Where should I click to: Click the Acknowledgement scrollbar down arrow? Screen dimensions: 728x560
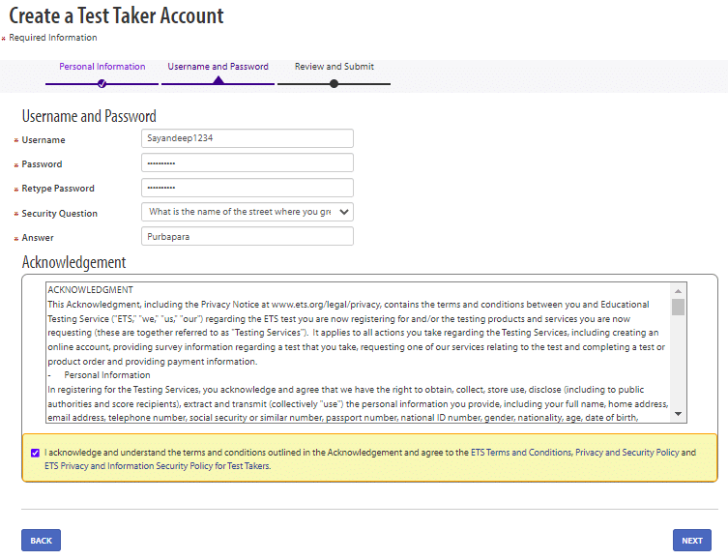coord(679,414)
